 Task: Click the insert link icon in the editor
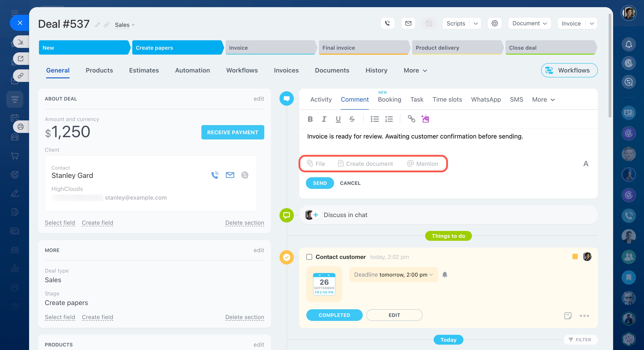coord(411,119)
